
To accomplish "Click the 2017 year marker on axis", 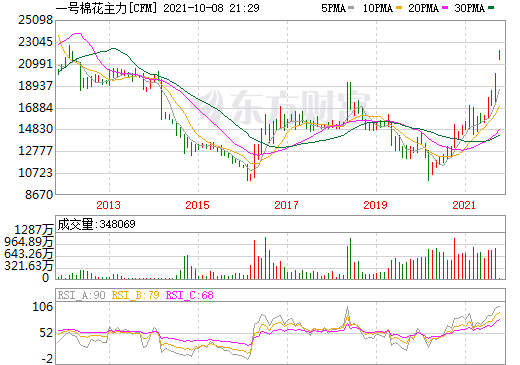I will tap(287, 205).
